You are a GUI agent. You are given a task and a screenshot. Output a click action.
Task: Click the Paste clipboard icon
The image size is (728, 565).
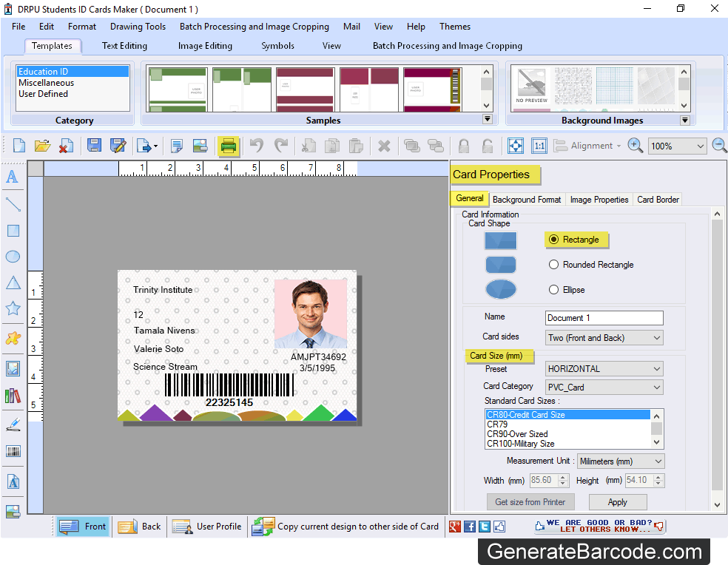[x=356, y=146]
